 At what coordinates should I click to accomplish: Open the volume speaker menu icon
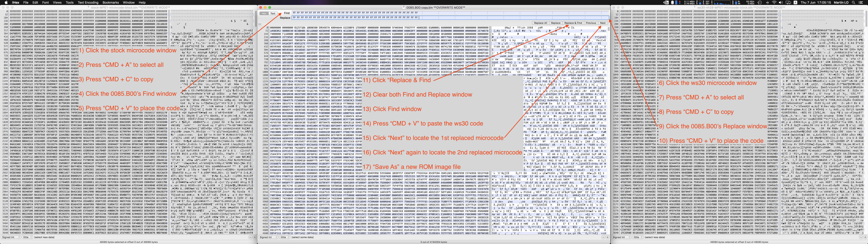[781, 2]
